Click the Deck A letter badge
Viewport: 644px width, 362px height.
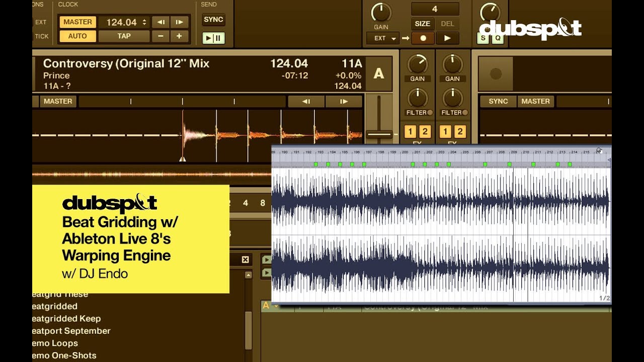[378, 74]
